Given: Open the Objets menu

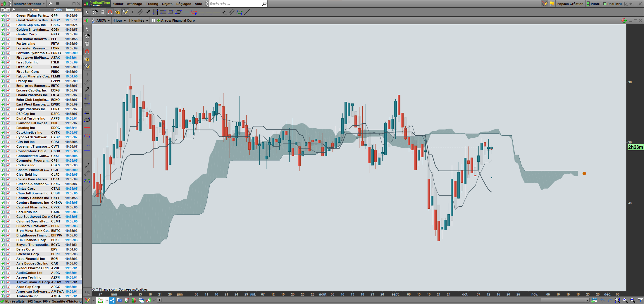Looking at the screenshot, I should pyautogui.click(x=167, y=4).
